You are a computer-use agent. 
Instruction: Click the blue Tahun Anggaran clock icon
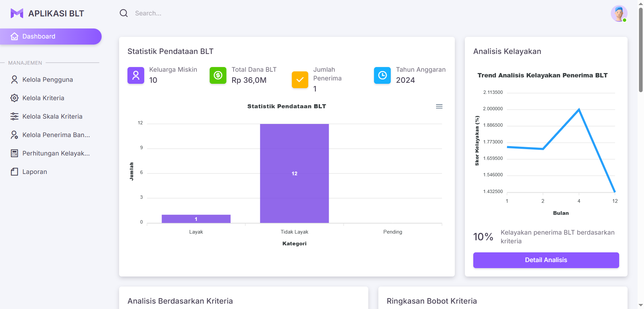382,75
